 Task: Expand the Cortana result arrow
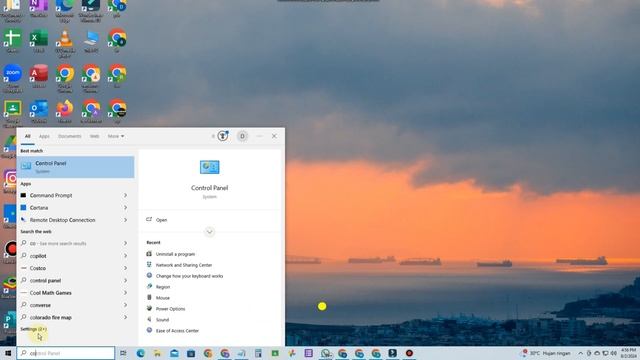pos(125,208)
